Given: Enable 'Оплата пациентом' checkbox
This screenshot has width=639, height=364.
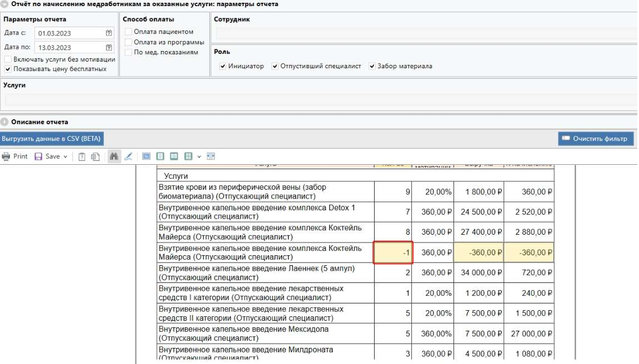Looking at the screenshot, I should 129,32.
